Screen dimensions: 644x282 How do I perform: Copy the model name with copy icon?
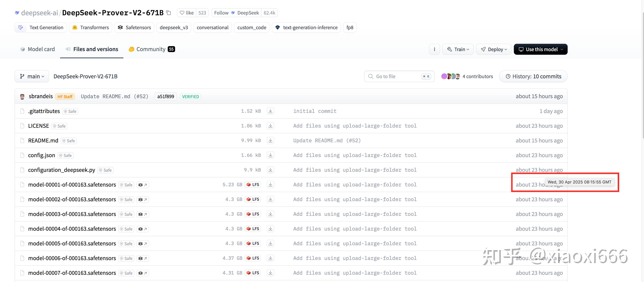point(169,13)
